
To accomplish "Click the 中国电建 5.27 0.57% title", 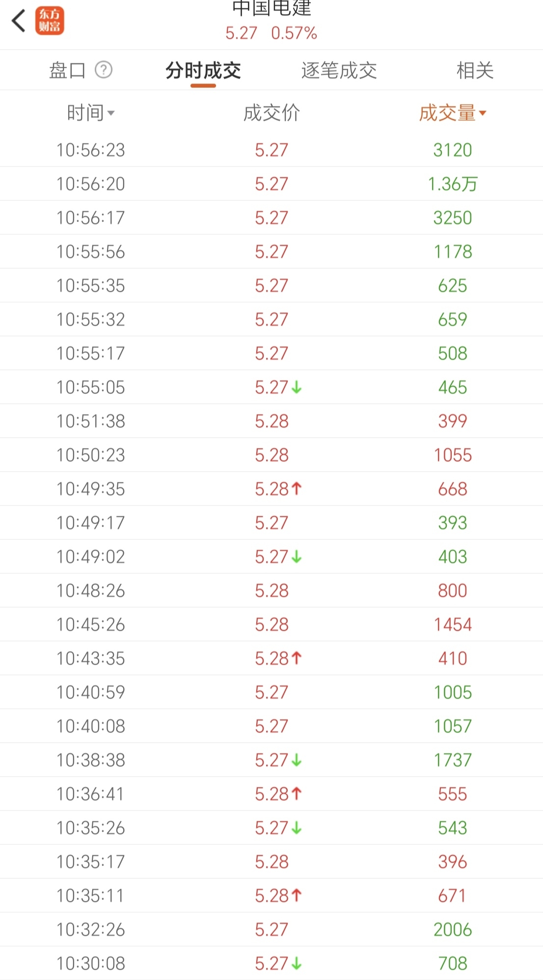I will (271, 21).
